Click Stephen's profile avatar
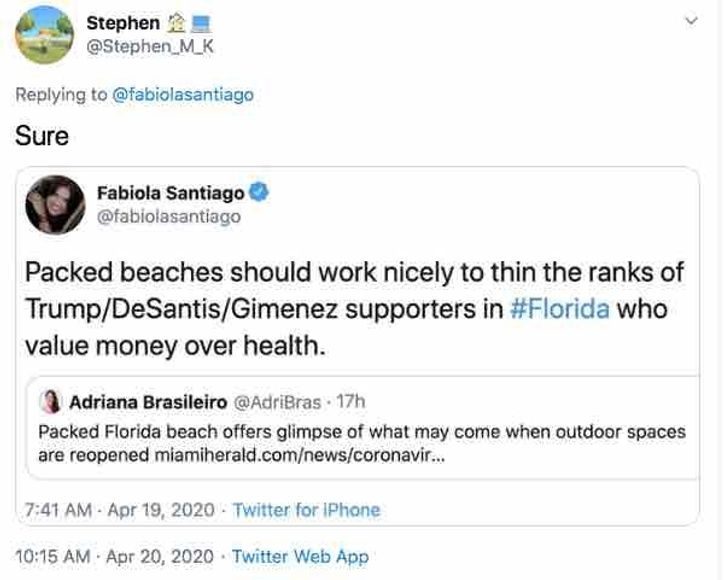This screenshot has height=580, width=724. pyautogui.click(x=45, y=34)
